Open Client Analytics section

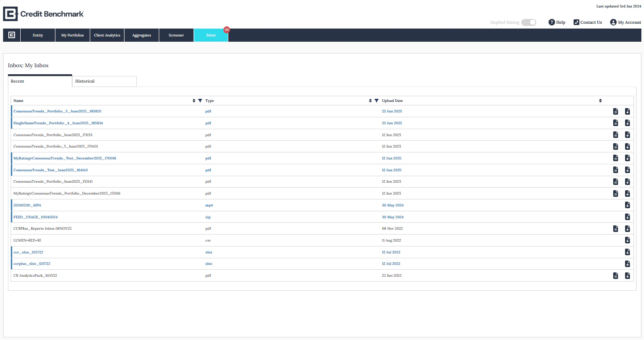[107, 35]
